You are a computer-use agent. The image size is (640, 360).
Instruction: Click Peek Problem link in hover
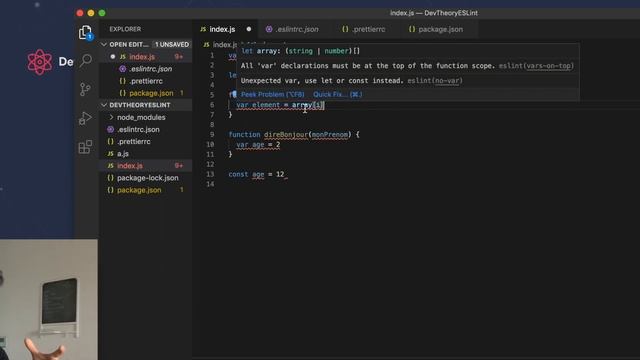tap(272, 95)
